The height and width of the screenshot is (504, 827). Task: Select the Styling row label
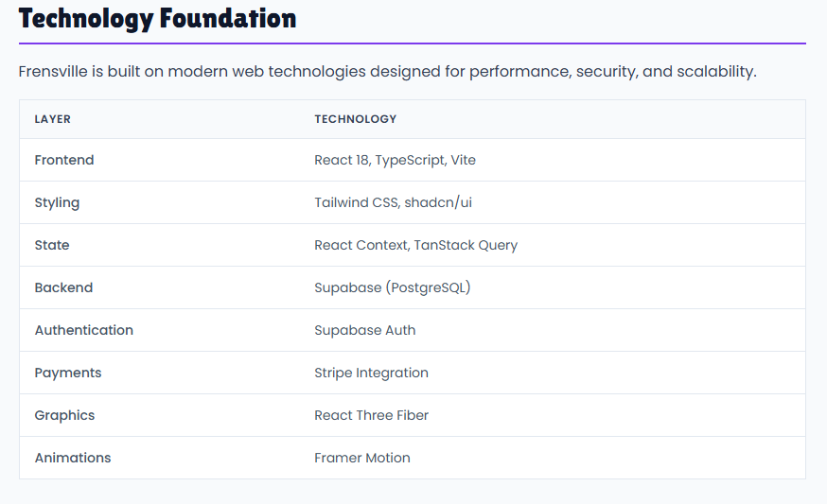click(57, 203)
